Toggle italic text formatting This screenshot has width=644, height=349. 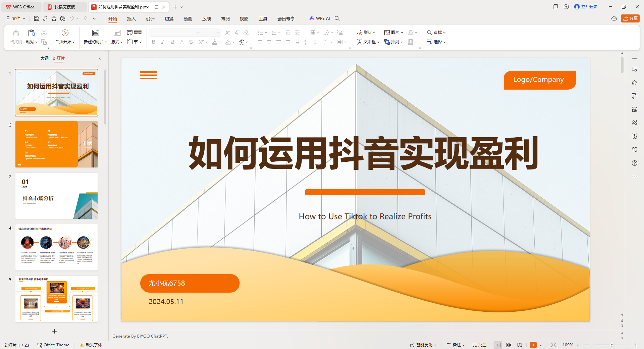click(163, 42)
